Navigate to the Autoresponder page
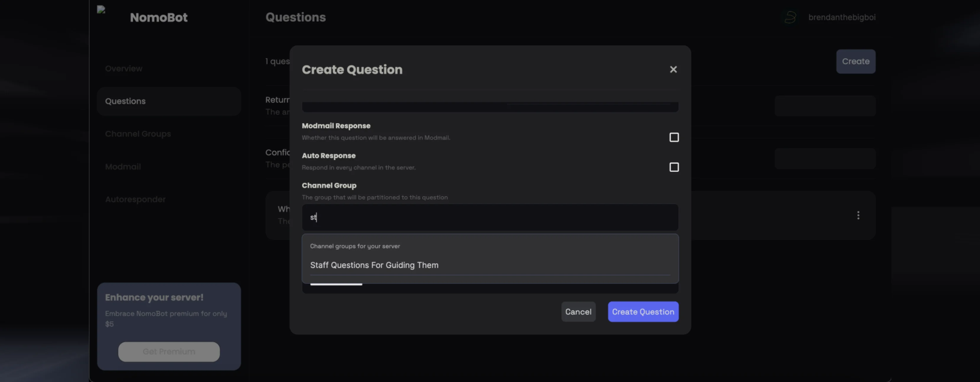The width and height of the screenshot is (980, 382). point(135,199)
